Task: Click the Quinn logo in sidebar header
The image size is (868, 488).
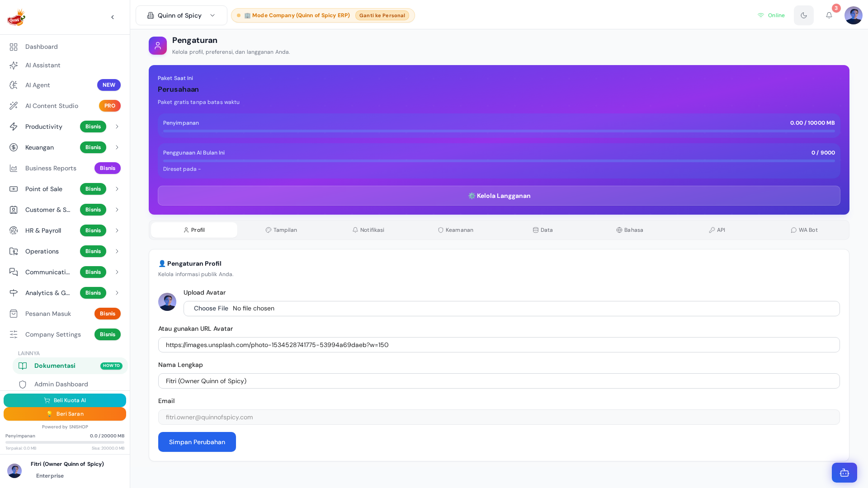Action: pos(16,17)
